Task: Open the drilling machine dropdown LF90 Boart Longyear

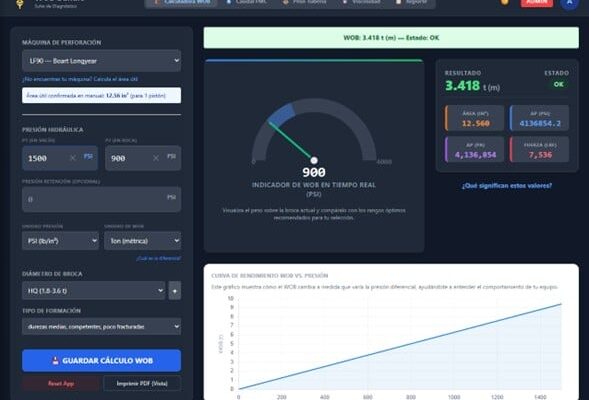Action: coord(101,61)
